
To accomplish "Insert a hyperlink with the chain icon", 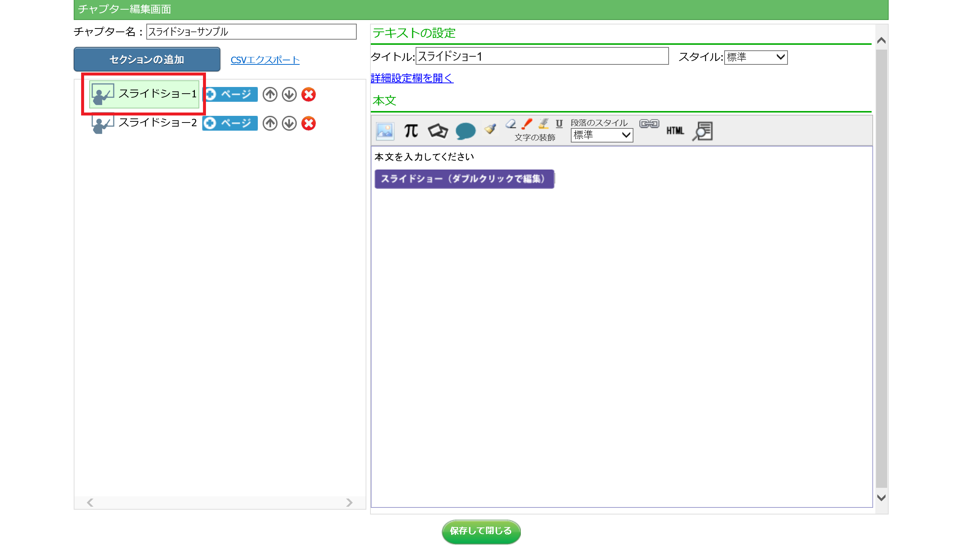I will (649, 124).
